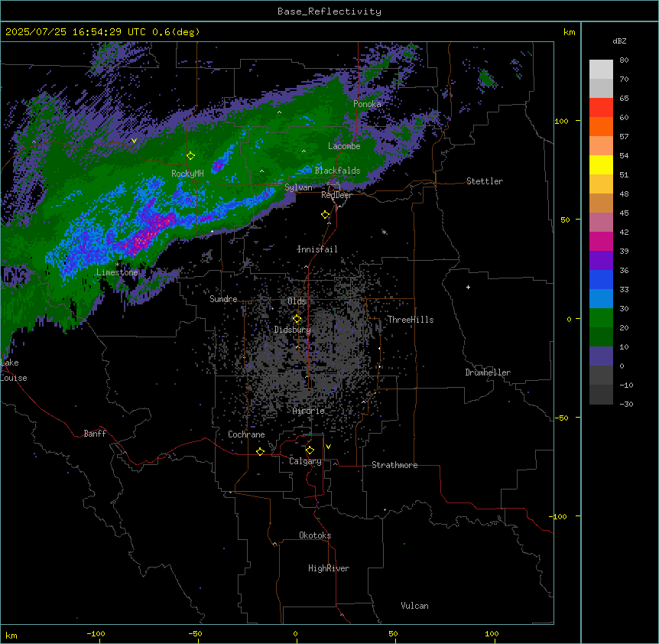Click the 100 tick on the right km axis
Screen dimensions: 659x644
point(561,121)
